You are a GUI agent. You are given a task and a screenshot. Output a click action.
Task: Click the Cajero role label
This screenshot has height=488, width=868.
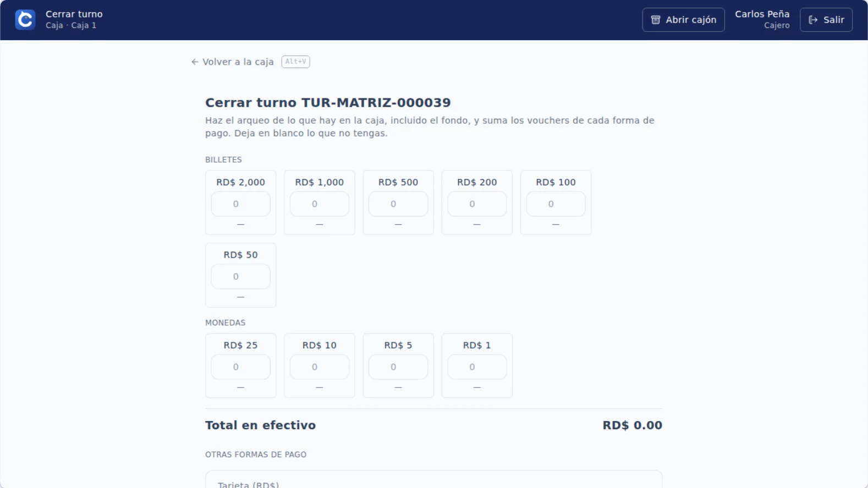tap(777, 26)
